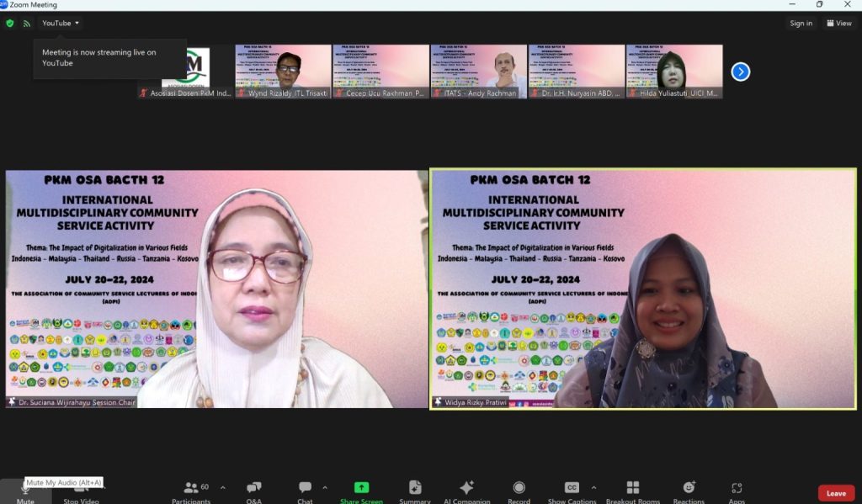Open the Reactions menu
Viewport: 862px width, 504px height.
[x=689, y=491]
